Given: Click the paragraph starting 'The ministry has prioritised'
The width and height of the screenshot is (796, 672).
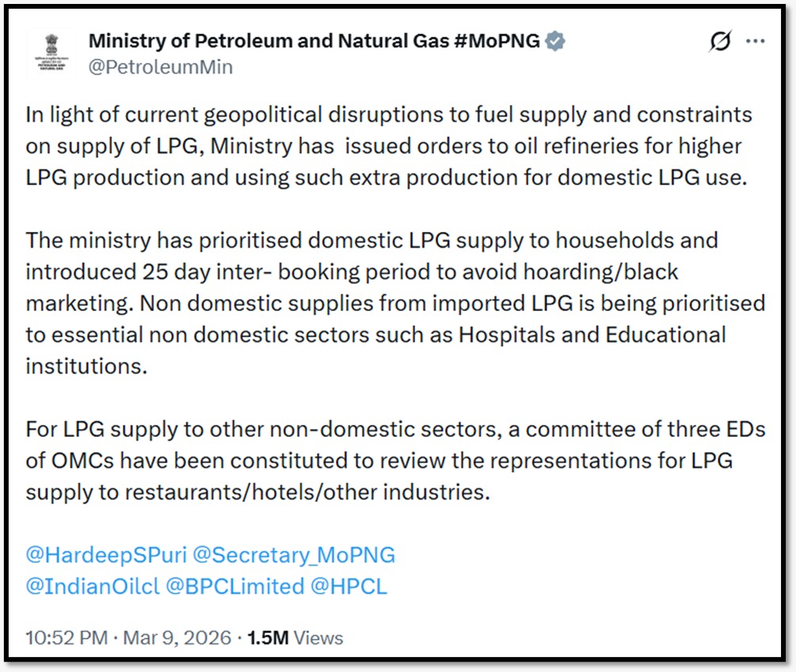Looking at the screenshot, I should pyautogui.click(x=388, y=302).
